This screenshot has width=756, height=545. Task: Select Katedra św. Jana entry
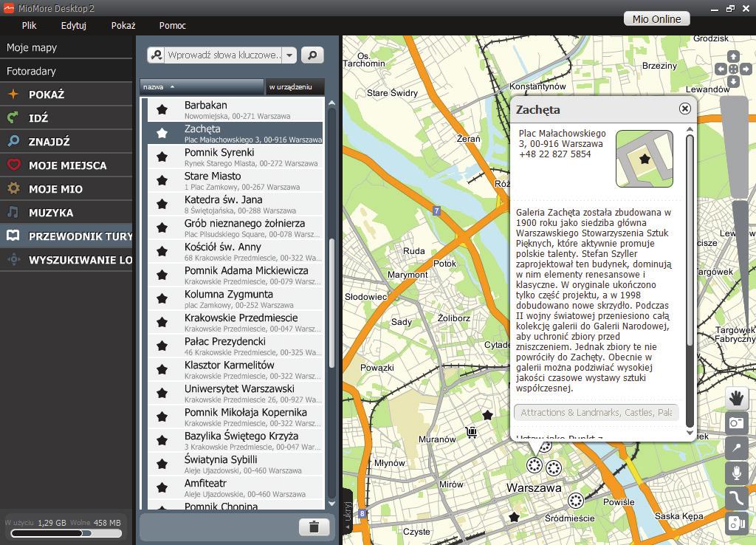(x=236, y=204)
